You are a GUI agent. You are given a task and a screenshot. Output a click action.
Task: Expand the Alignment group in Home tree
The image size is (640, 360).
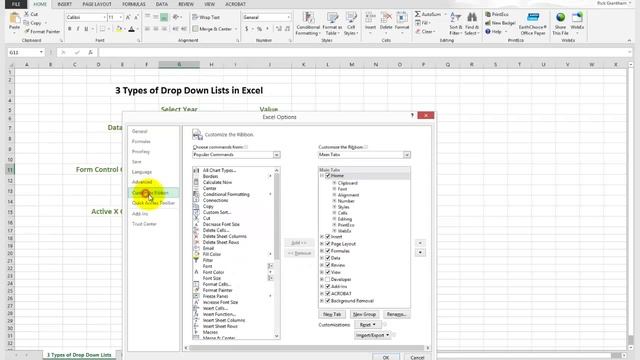(334, 195)
